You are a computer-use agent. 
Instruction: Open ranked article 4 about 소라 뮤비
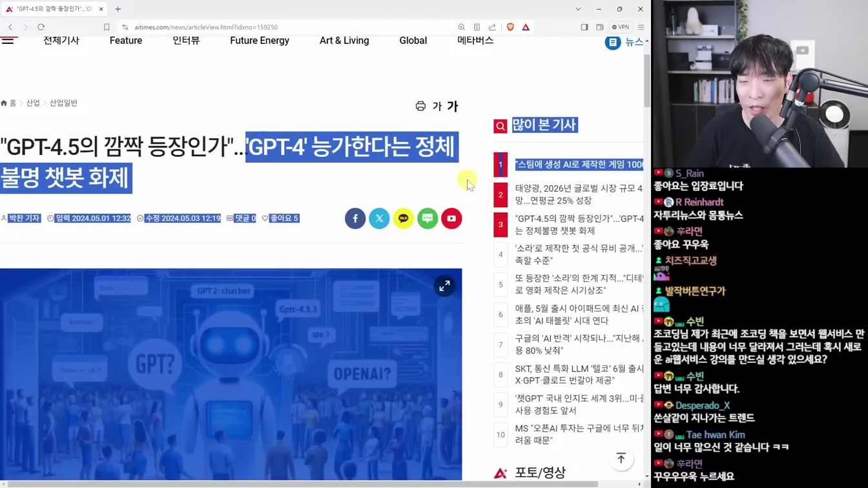579,254
